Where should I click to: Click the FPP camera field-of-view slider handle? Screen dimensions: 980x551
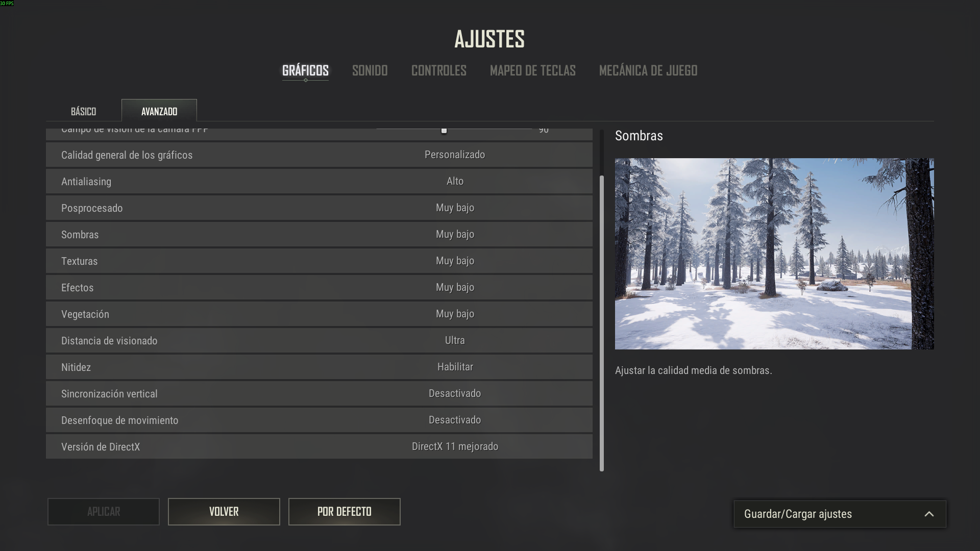[x=444, y=131]
